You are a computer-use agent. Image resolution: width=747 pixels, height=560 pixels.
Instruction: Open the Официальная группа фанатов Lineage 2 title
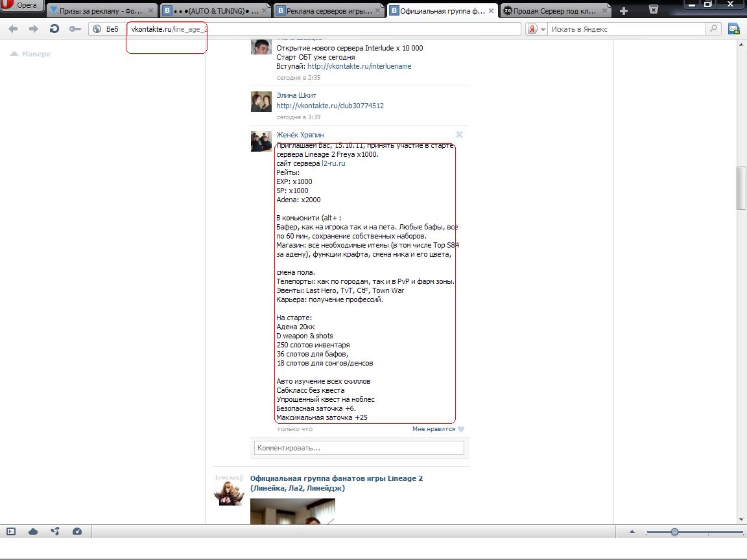click(337, 483)
